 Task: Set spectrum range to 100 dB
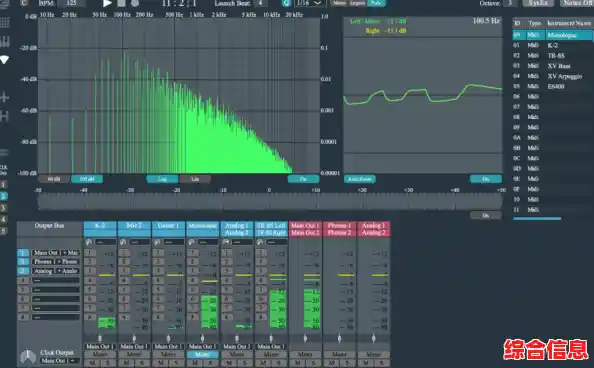[87, 179]
